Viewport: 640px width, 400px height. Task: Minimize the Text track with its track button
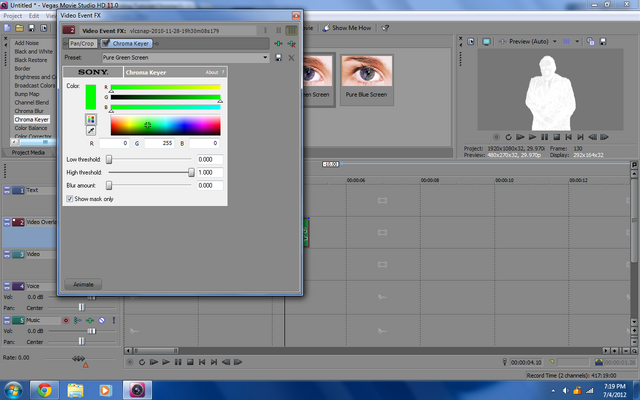pos(7,191)
